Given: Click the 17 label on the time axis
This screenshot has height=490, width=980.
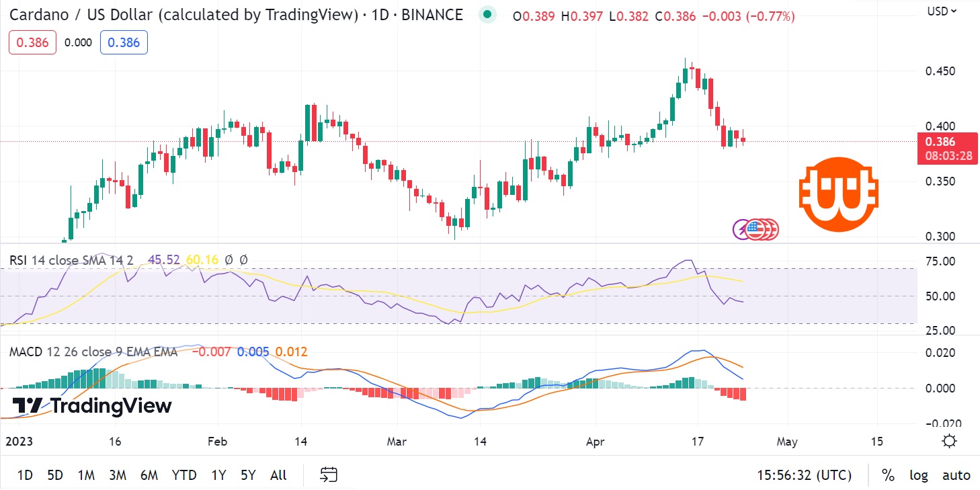Looking at the screenshot, I should pos(697,442).
